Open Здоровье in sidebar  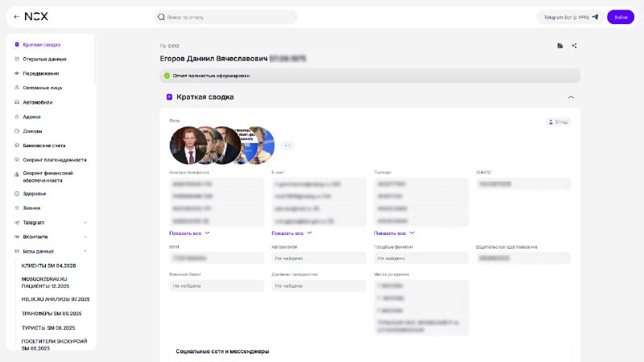(x=35, y=193)
